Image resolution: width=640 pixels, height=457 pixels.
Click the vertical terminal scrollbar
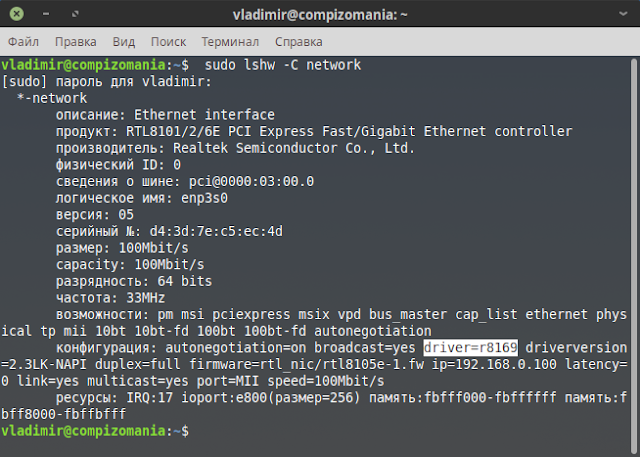pos(633,253)
